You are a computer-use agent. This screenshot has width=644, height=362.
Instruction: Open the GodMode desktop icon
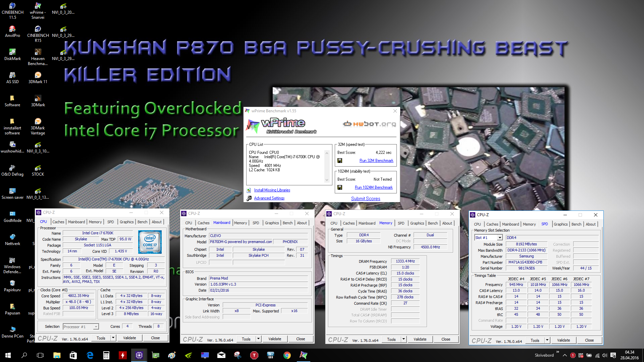point(12,217)
